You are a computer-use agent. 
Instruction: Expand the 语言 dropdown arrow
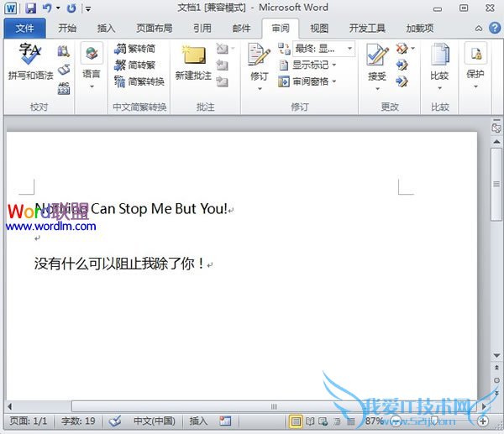(x=92, y=86)
